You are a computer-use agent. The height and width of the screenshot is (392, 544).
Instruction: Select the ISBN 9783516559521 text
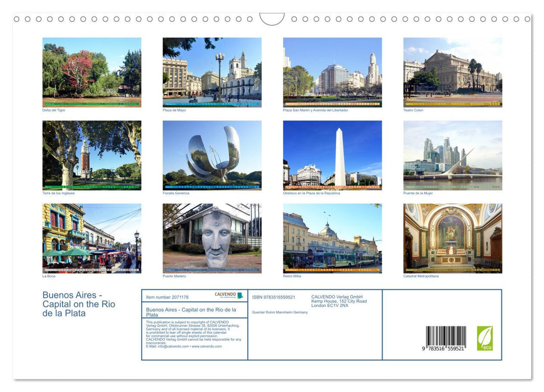274,297
